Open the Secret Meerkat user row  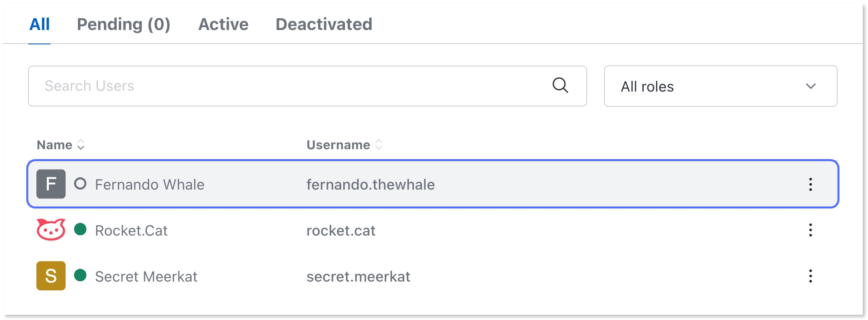coord(433,276)
